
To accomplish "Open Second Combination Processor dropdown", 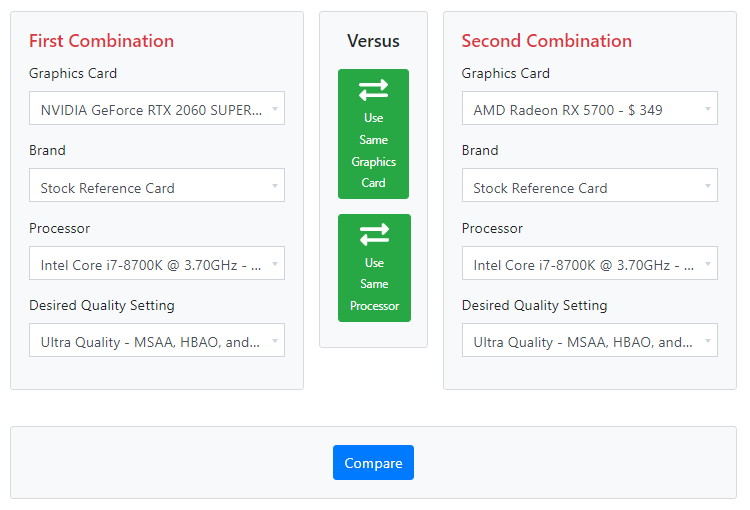I will tap(589, 263).
